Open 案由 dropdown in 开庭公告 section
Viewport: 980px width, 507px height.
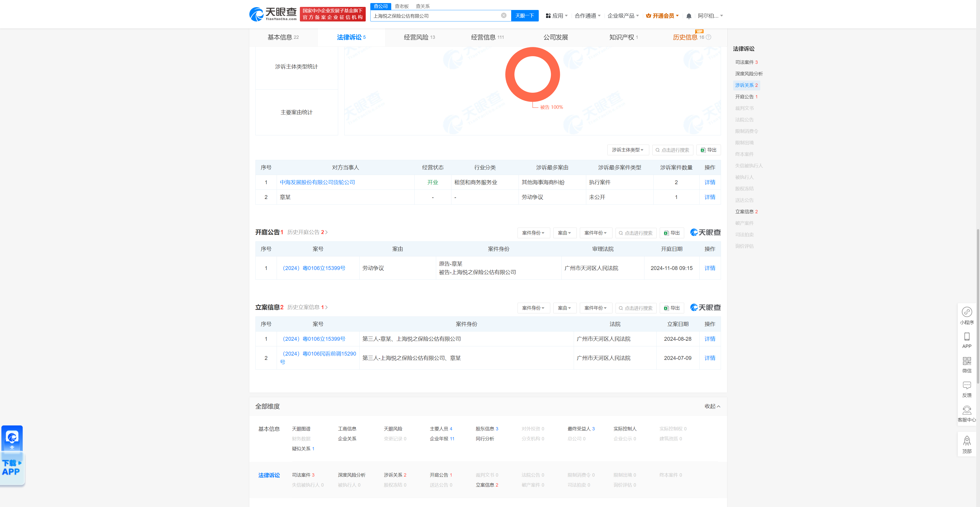(x=565, y=233)
